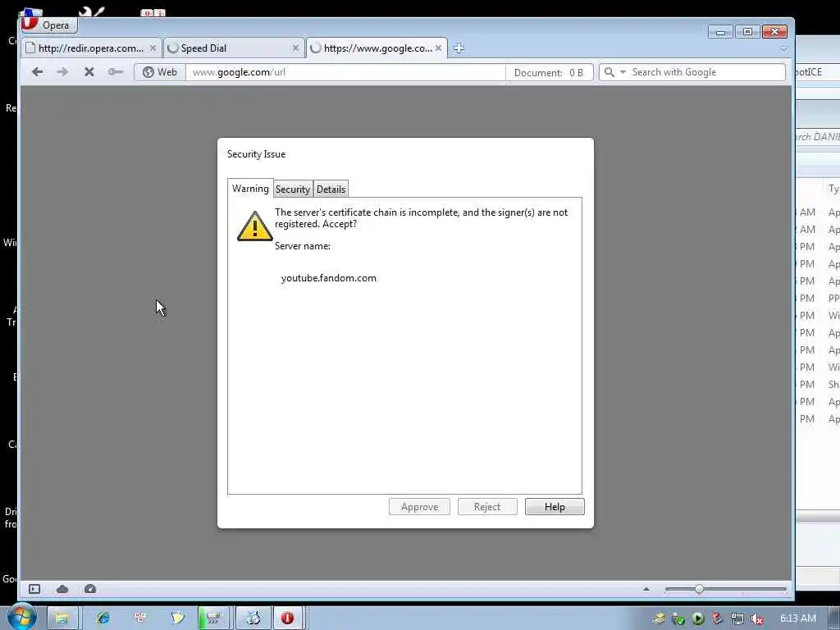Open the Opera taskbar button

coord(288,619)
